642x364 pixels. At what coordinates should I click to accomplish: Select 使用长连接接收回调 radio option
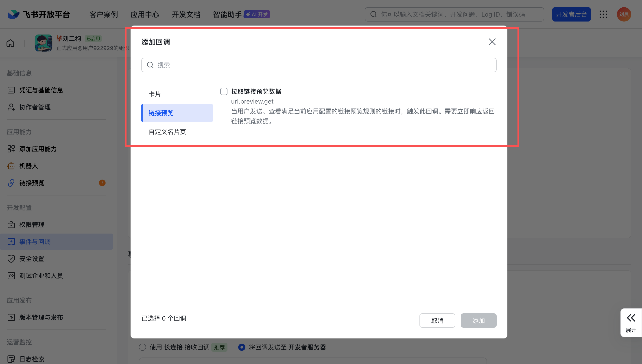pos(142,347)
